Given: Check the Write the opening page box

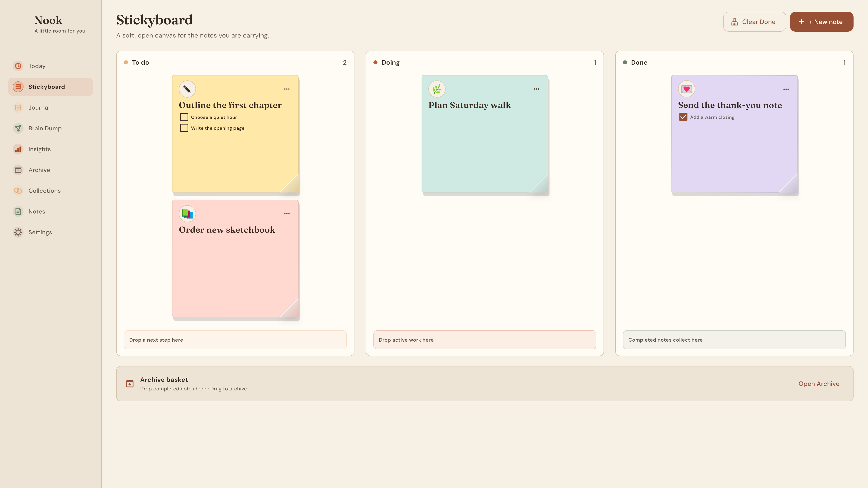Looking at the screenshot, I should [184, 128].
